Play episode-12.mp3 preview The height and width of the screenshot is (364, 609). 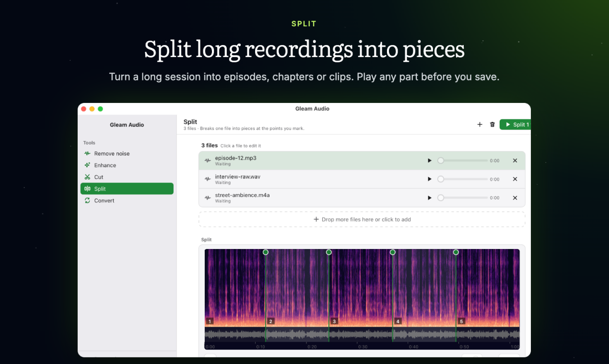tap(430, 160)
